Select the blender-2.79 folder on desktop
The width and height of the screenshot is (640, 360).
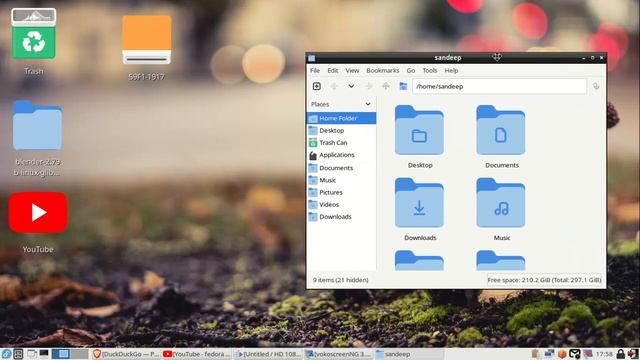click(x=37, y=126)
